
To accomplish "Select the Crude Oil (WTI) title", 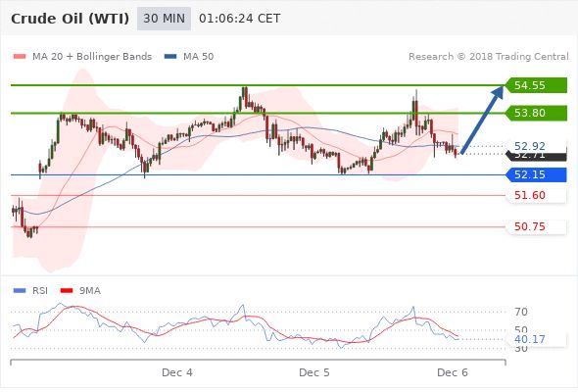I will pyautogui.click(x=70, y=19).
